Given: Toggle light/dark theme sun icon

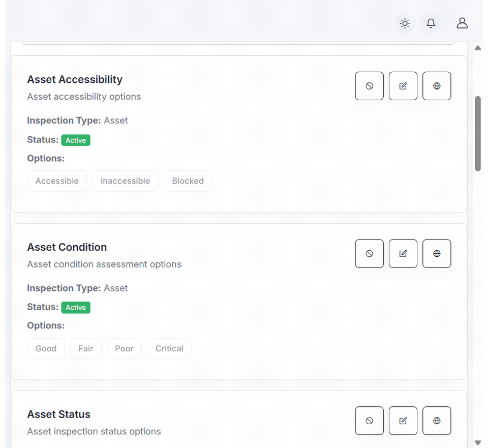Looking at the screenshot, I should click(x=405, y=23).
